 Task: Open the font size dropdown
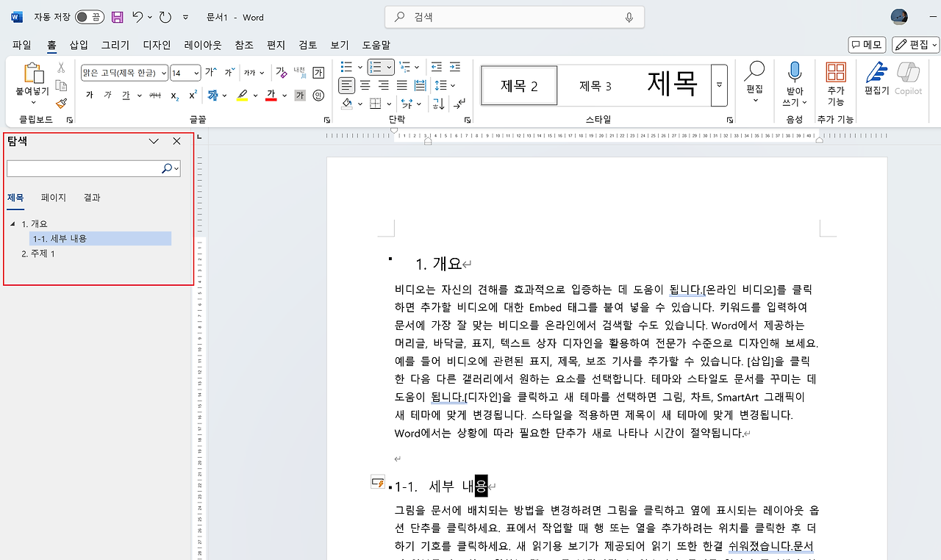(196, 73)
